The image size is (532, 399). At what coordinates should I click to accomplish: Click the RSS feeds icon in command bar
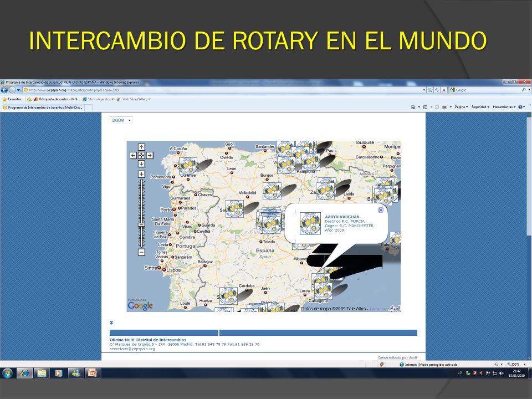(x=426, y=107)
